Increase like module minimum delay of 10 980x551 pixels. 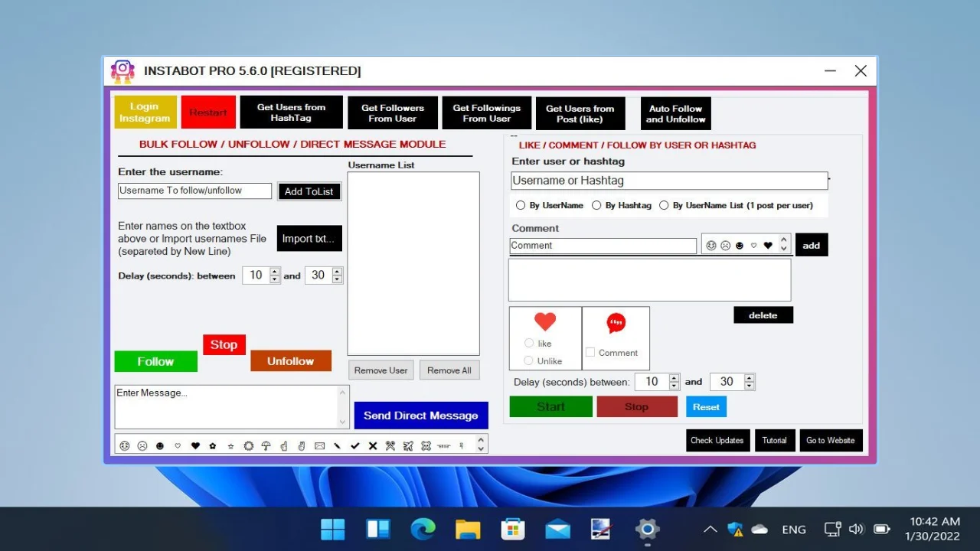[674, 377]
